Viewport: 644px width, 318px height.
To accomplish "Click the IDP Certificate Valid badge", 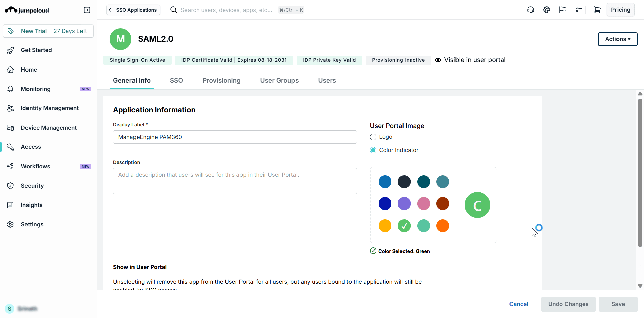I will tap(234, 60).
